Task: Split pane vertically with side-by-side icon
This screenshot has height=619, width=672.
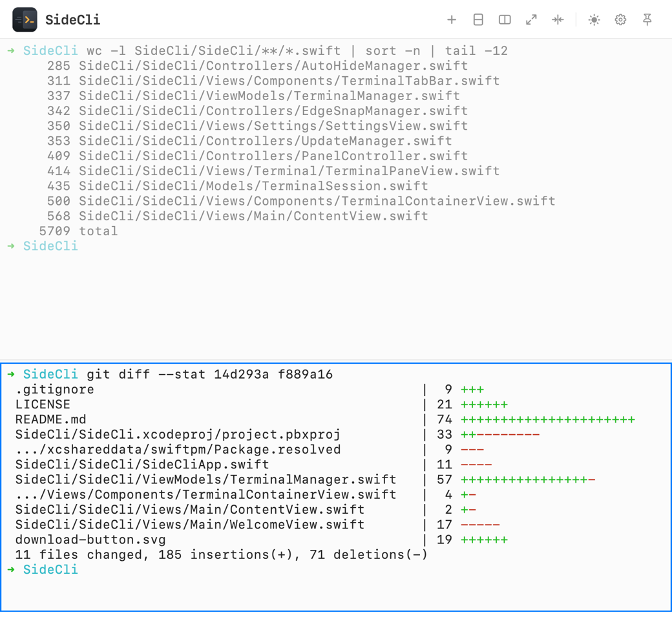Action: tap(505, 20)
